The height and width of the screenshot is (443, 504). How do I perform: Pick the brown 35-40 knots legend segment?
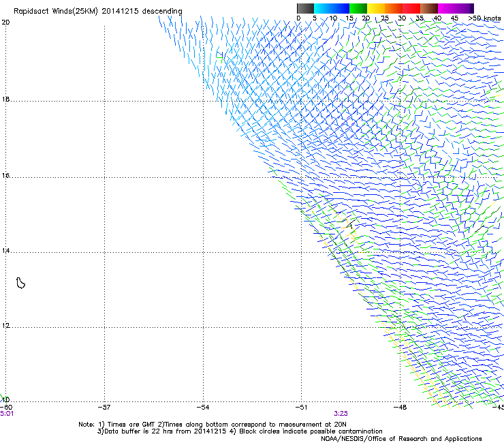pyautogui.click(x=429, y=8)
